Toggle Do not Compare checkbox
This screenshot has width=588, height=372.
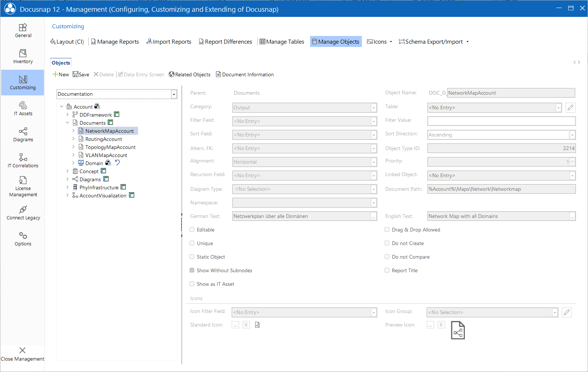click(387, 257)
